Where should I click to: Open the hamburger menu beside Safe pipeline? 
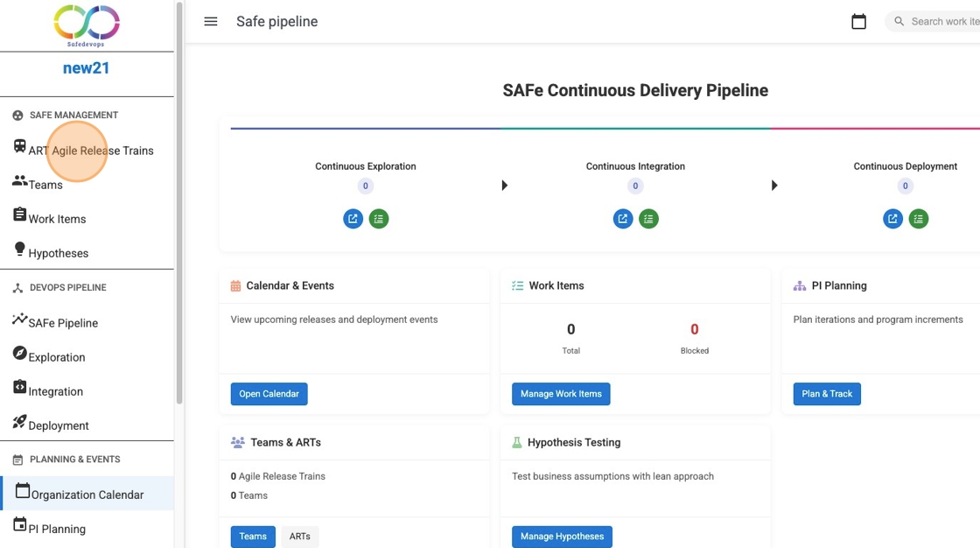tap(210, 21)
